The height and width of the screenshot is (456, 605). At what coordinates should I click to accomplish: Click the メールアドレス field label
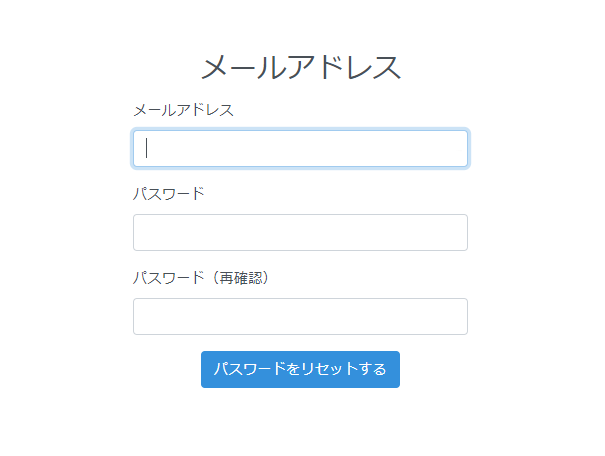184,110
